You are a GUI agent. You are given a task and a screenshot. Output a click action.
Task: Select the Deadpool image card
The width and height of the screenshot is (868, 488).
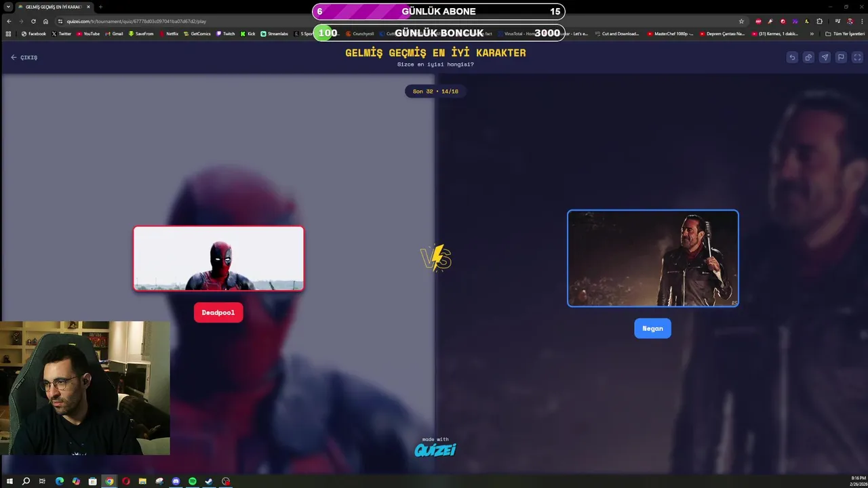(218, 258)
